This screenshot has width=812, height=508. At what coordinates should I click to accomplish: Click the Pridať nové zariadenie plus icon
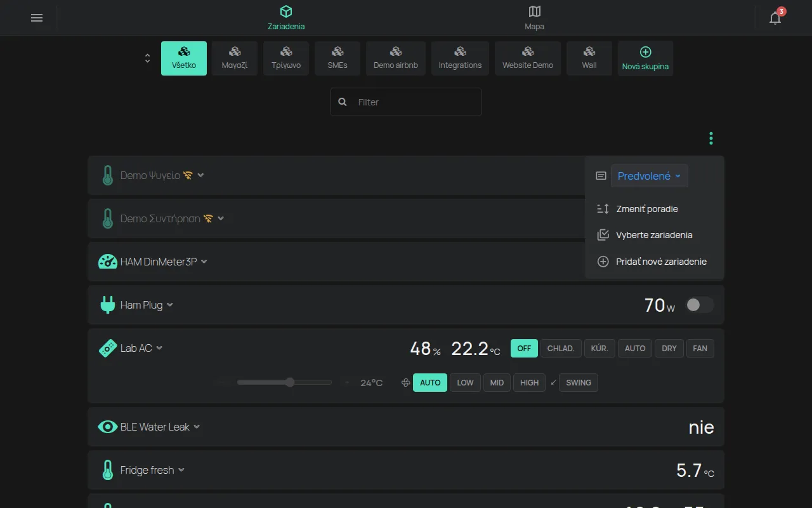(603, 262)
